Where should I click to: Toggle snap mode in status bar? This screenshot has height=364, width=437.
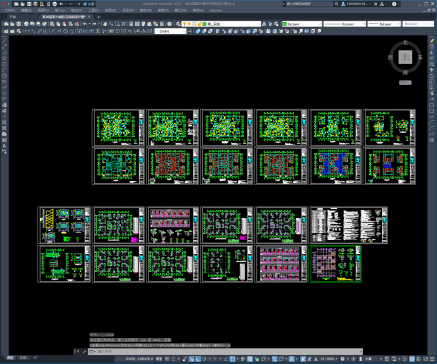(x=173, y=359)
